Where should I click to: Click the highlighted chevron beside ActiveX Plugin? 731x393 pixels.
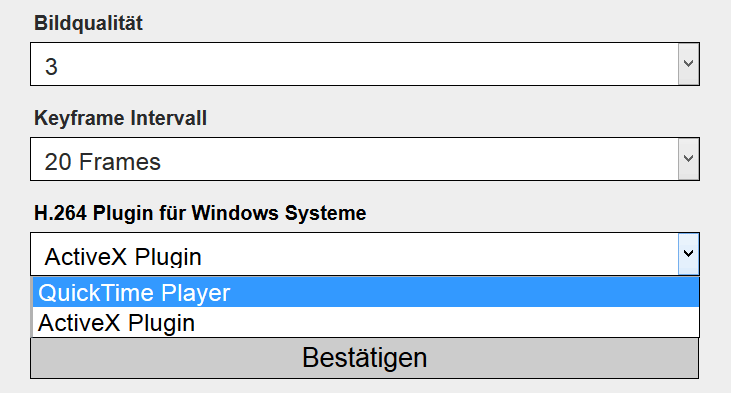coord(689,254)
